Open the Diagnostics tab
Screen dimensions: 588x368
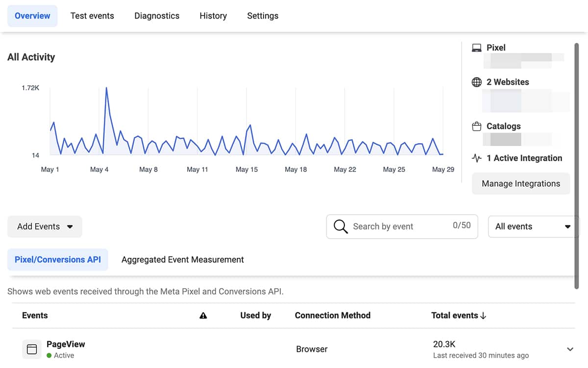pyautogui.click(x=157, y=16)
